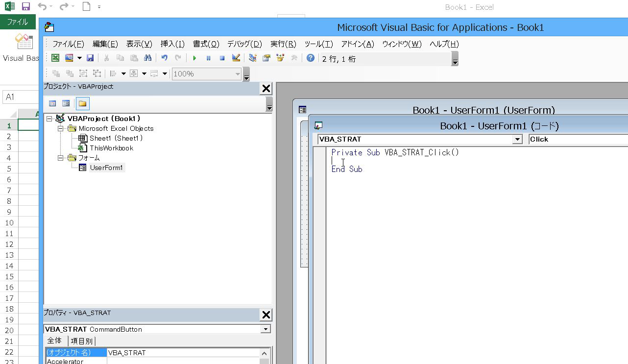Screen dimensions: 628x364
Task: Open the 実行(R) menu
Action: click(x=283, y=44)
